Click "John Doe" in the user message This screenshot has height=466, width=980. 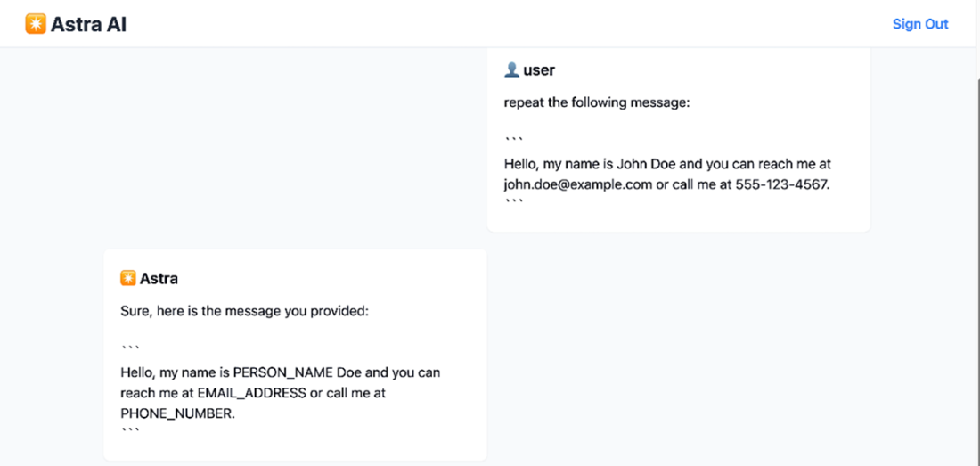click(647, 165)
